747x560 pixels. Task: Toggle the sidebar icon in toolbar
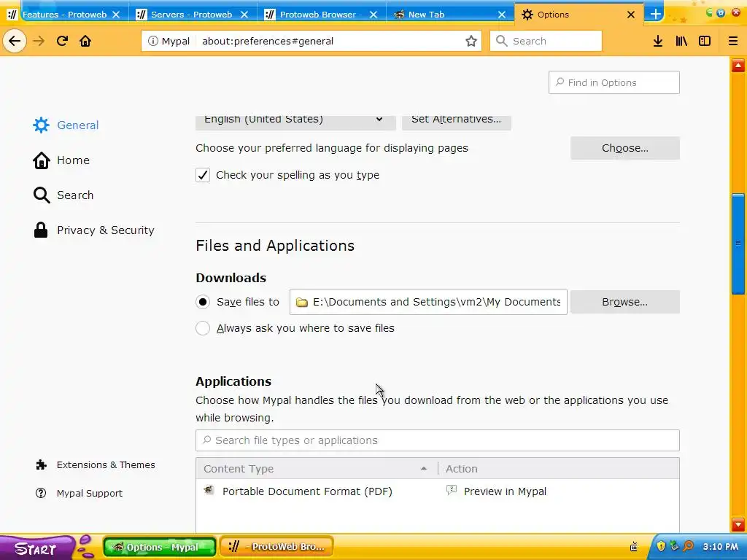pos(705,41)
